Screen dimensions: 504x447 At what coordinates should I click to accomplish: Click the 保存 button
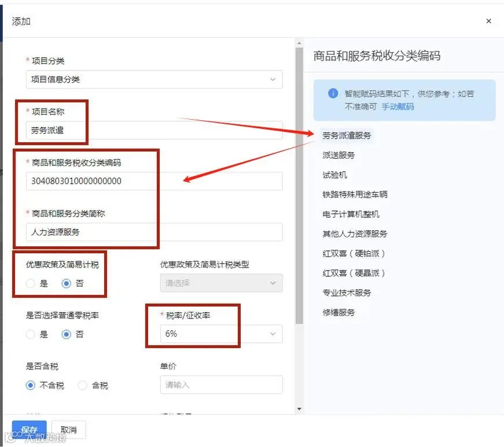click(x=30, y=430)
